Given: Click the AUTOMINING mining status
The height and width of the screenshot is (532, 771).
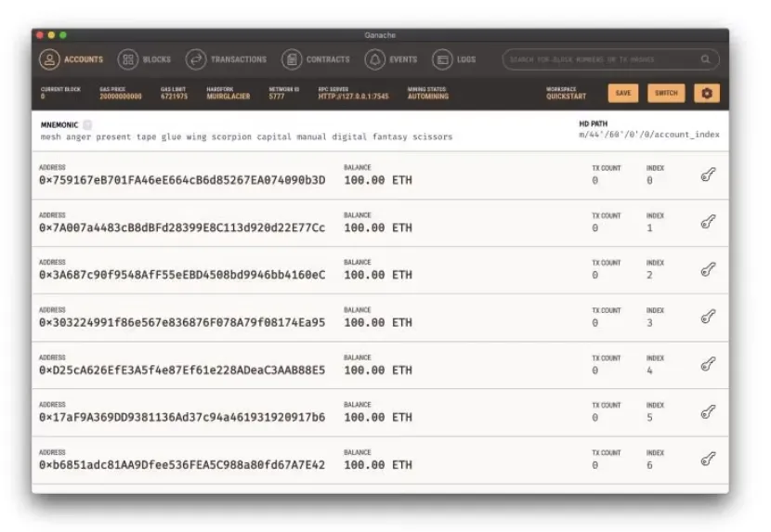Looking at the screenshot, I should (428, 97).
